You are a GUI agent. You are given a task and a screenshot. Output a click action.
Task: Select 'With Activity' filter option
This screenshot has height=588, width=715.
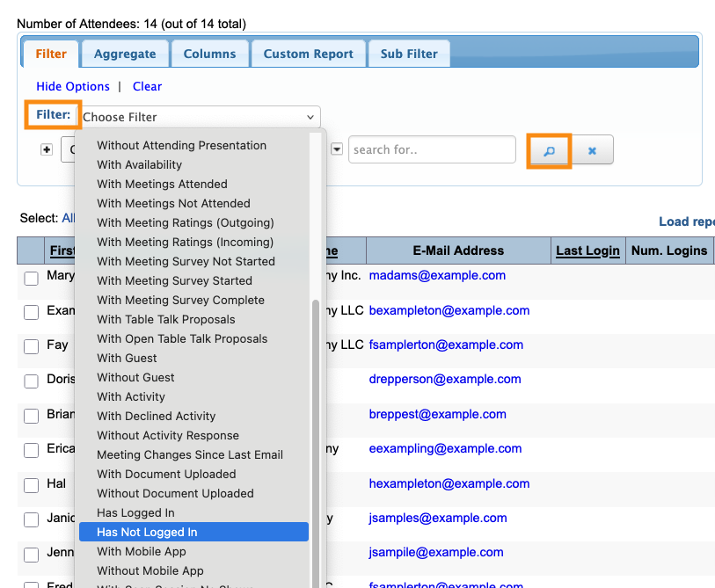pyautogui.click(x=193, y=396)
